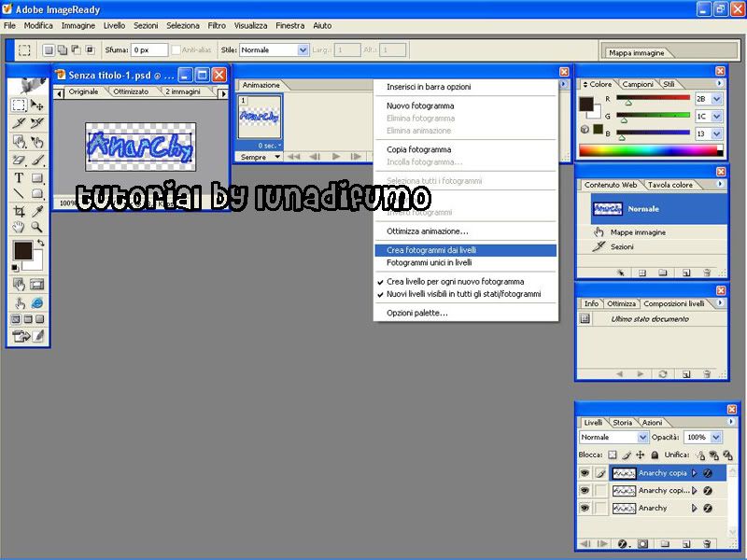Switch to the Storia tab

(x=622, y=423)
